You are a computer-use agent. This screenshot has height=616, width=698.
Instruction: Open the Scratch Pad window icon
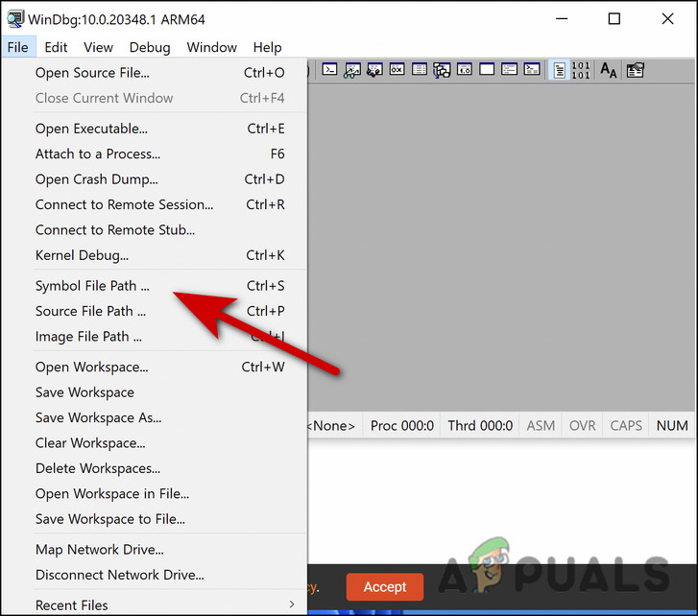pyautogui.click(x=487, y=70)
